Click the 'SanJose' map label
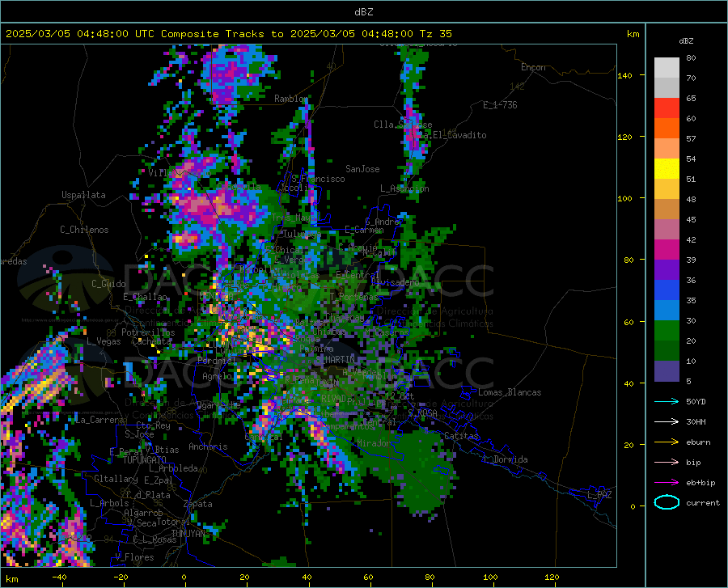 (362, 169)
